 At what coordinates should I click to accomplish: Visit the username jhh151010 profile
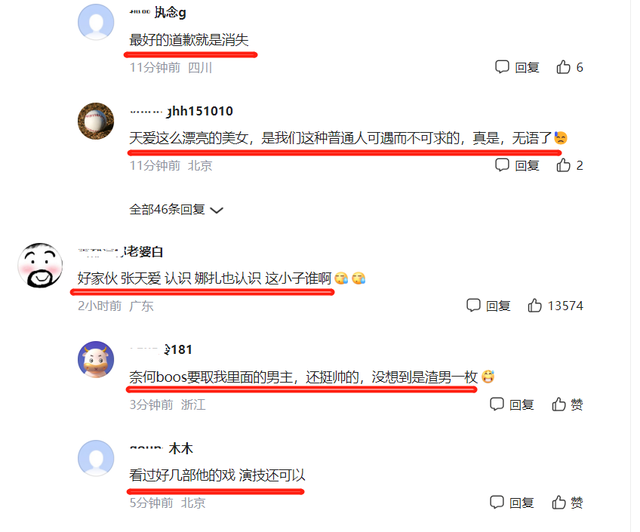tap(181, 111)
